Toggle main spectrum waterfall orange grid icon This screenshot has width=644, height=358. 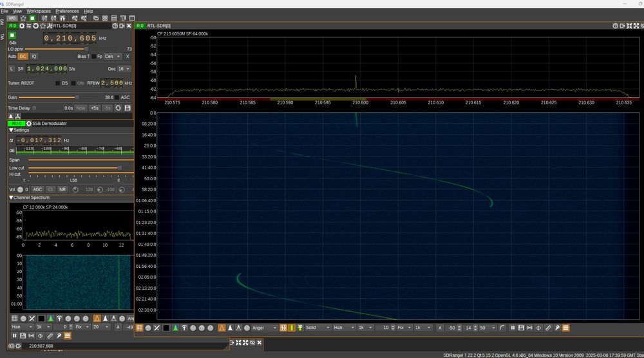click(x=283, y=328)
